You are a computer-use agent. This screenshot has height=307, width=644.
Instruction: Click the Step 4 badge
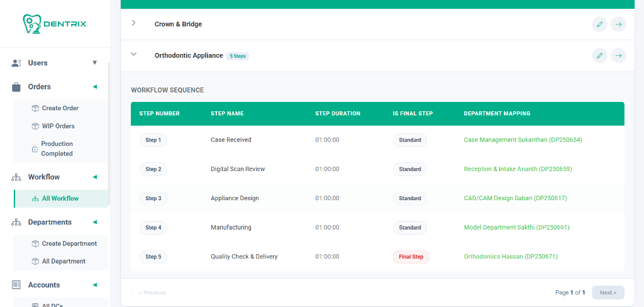pos(153,228)
